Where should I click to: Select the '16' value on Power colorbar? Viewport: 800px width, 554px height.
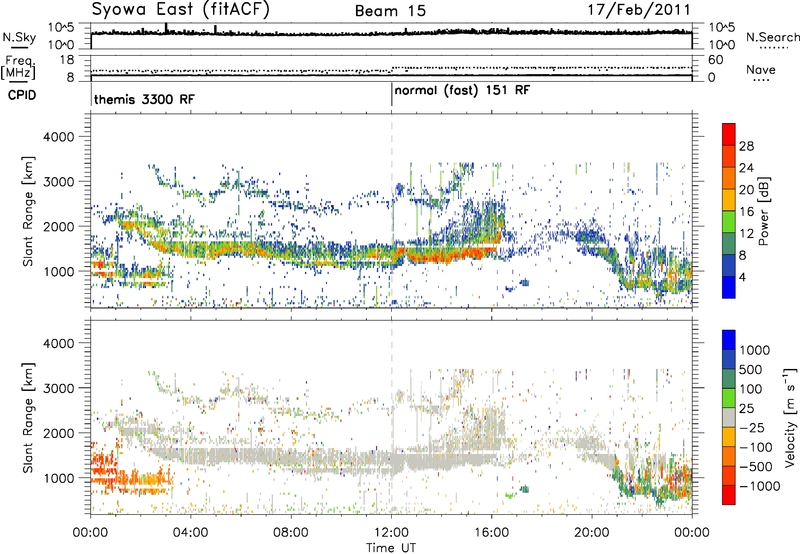(x=746, y=212)
